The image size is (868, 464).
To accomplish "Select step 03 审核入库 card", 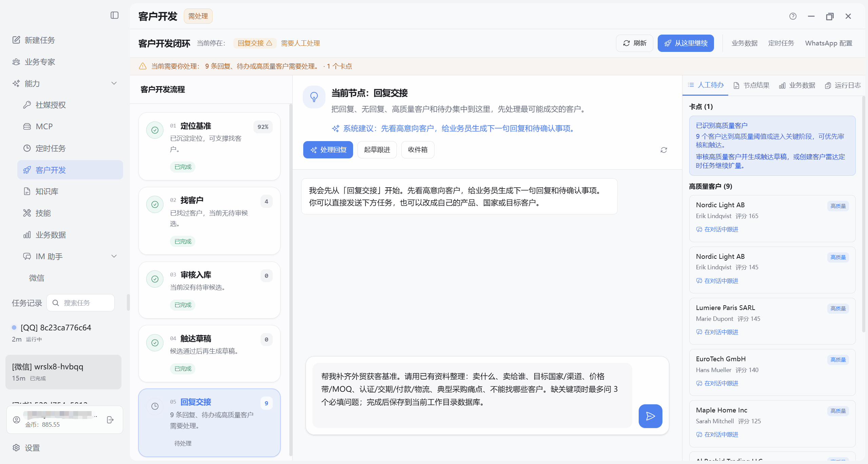I will click(209, 290).
